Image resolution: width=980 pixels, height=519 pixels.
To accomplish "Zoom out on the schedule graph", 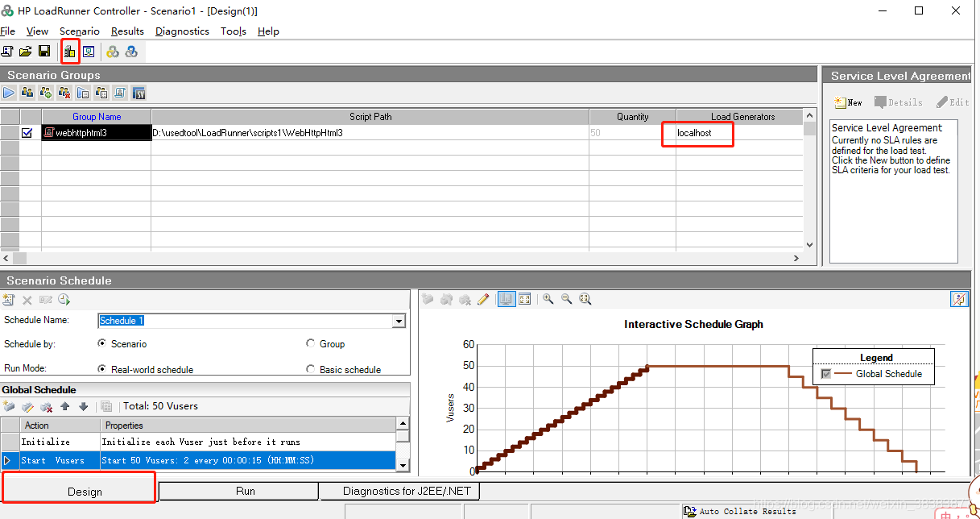I will (x=567, y=299).
